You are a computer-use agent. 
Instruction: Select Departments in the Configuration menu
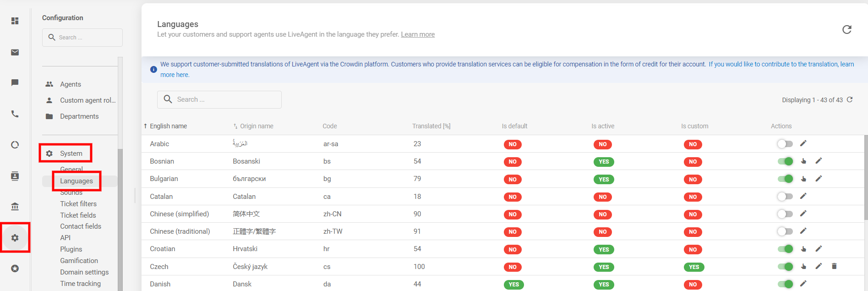pyautogui.click(x=79, y=116)
